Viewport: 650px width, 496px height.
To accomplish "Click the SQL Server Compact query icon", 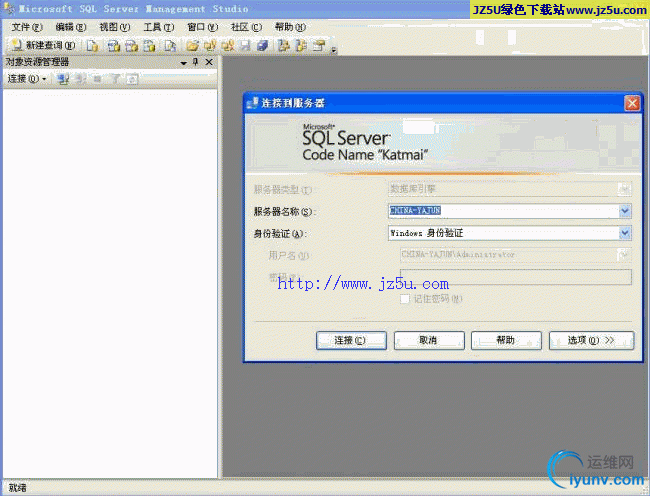I will [x=170, y=45].
